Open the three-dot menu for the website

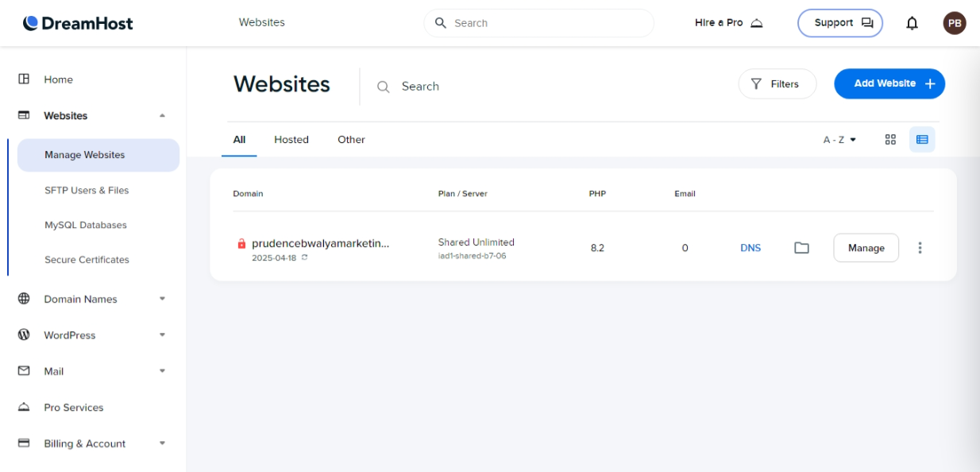(x=920, y=247)
